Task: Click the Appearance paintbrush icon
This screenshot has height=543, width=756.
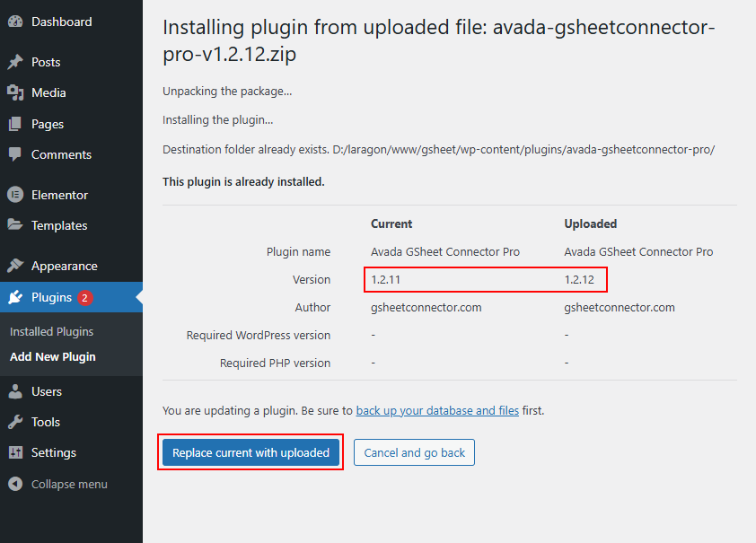Action: coord(14,266)
